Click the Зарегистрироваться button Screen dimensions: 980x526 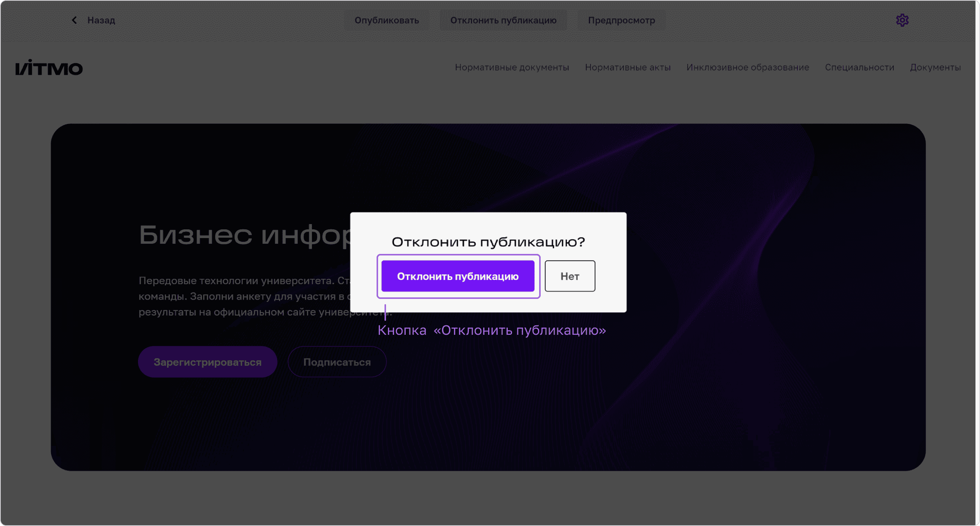coord(207,362)
